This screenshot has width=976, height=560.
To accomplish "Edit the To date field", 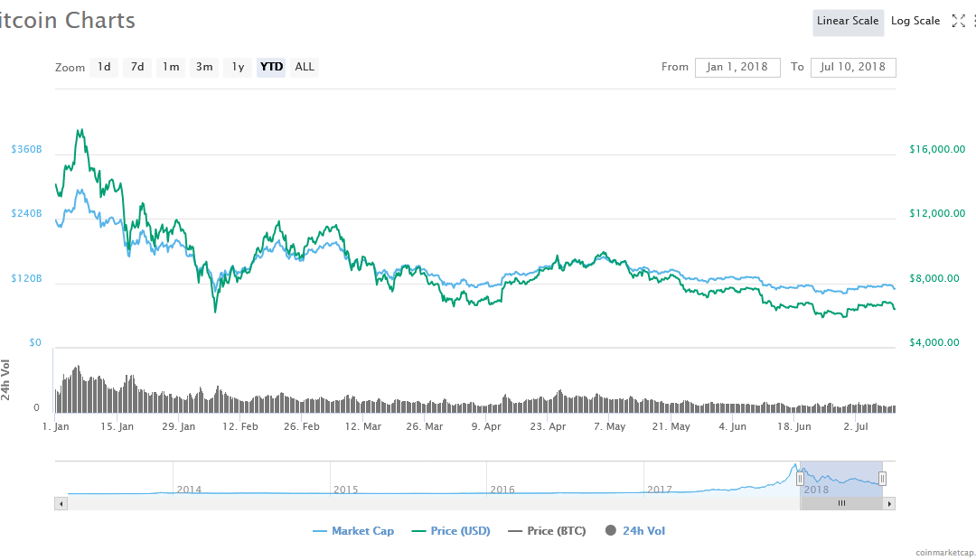I will pos(853,67).
